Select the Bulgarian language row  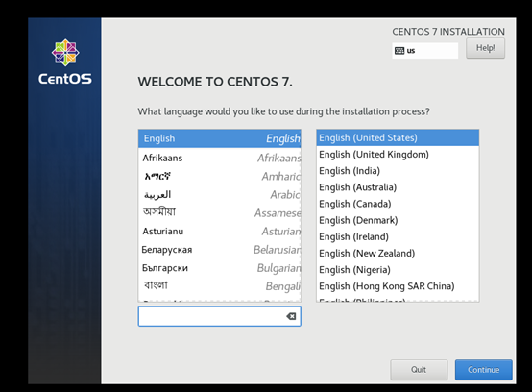220,268
